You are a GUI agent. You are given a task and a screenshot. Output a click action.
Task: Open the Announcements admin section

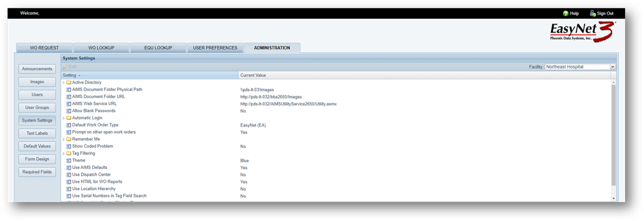(x=37, y=69)
